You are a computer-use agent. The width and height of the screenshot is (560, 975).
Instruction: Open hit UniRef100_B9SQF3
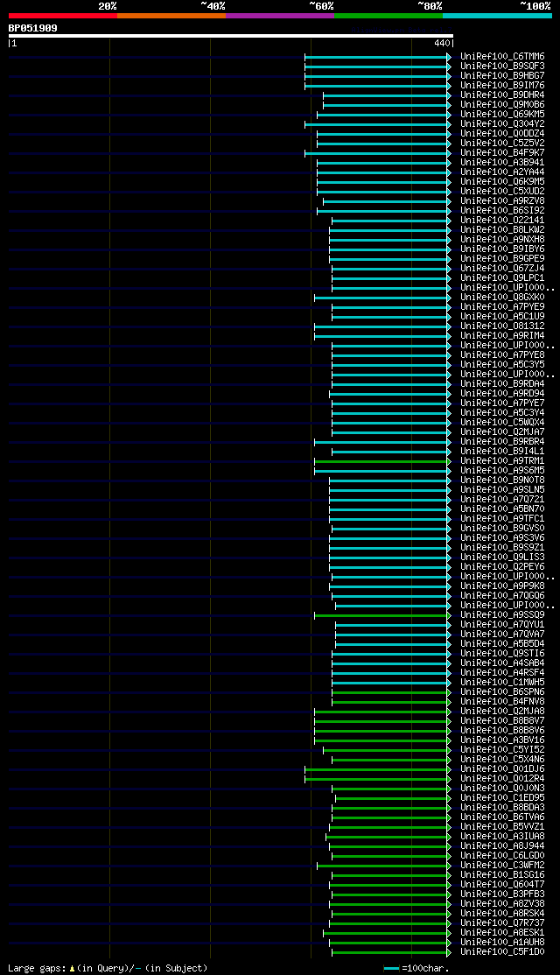click(x=503, y=66)
